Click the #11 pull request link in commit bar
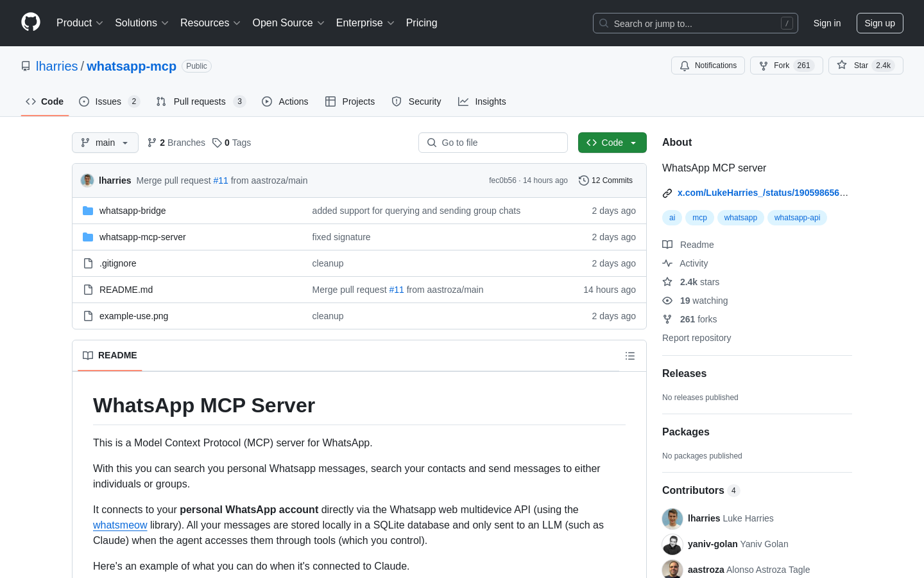 [221, 180]
